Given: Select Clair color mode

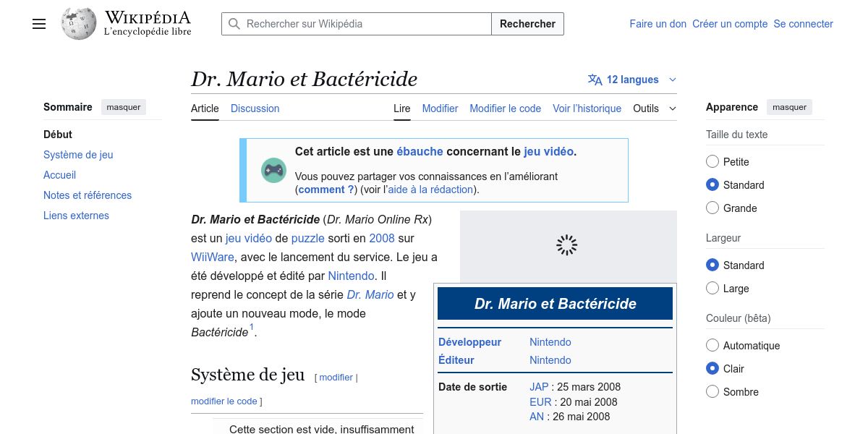Looking at the screenshot, I should (x=712, y=369).
